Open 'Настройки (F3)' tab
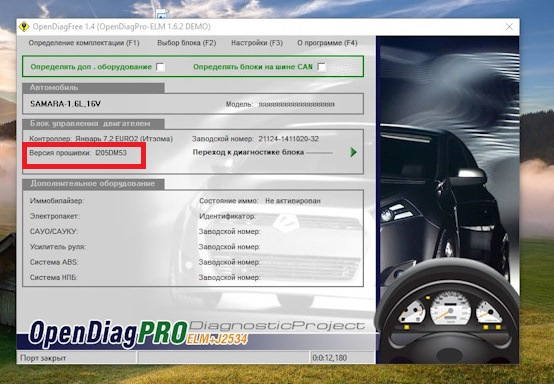This screenshot has height=384, width=554. (257, 43)
